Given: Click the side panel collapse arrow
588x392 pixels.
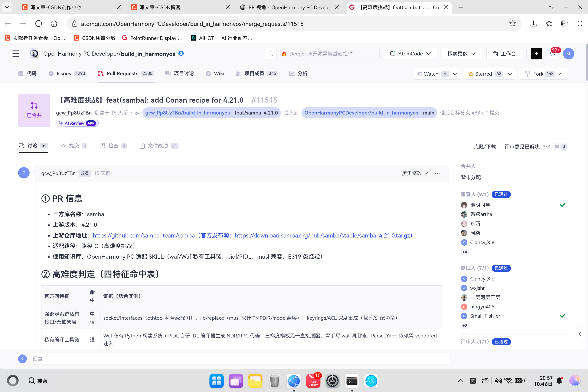Looking at the screenshot, I should pyautogui.click(x=581, y=334).
